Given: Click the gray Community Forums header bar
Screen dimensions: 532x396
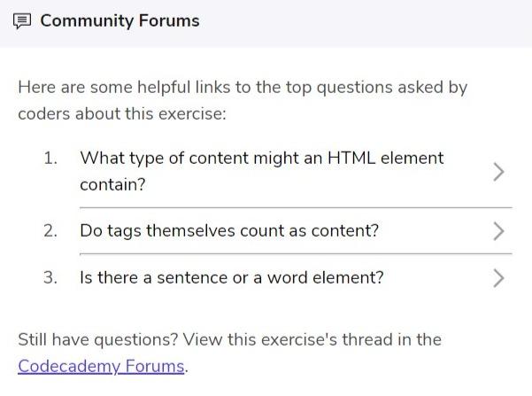Looking at the screenshot, I should [266, 24].
